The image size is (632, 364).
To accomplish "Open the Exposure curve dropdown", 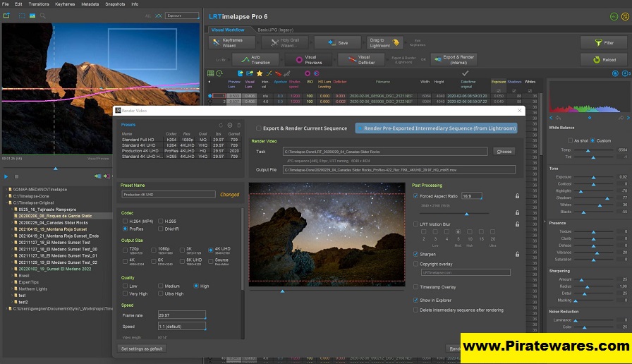I will (181, 15).
